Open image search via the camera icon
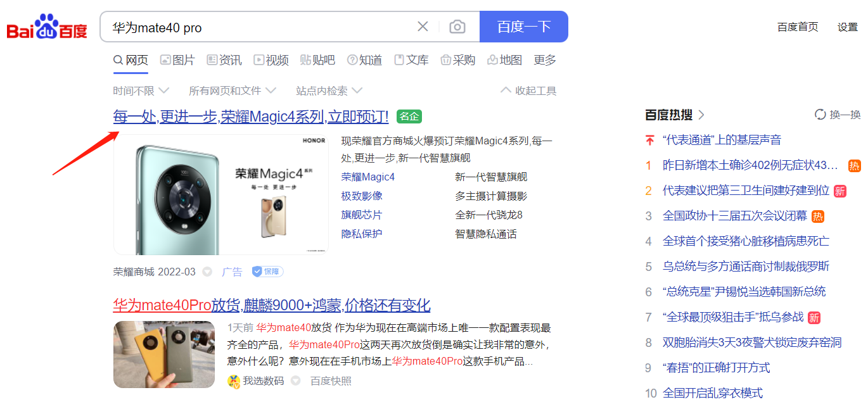The image size is (868, 402). click(457, 27)
